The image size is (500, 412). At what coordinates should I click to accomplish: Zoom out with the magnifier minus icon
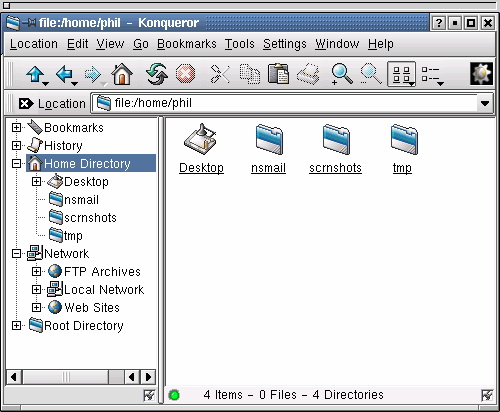point(371,74)
